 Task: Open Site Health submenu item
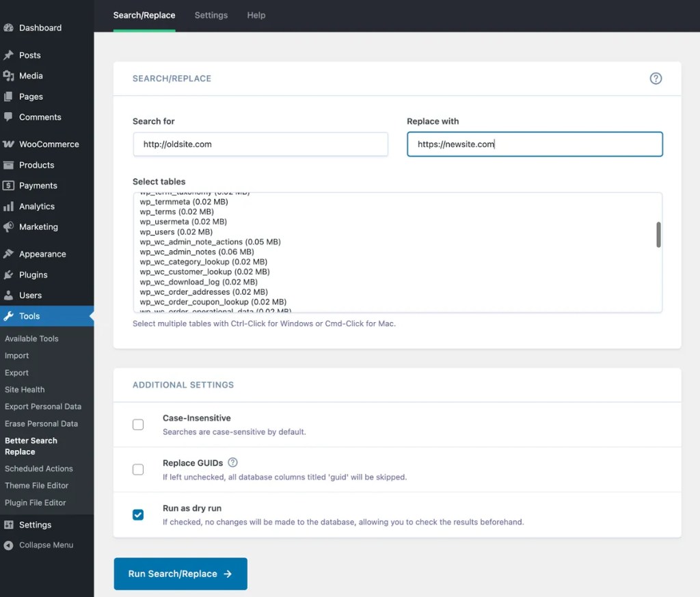25,389
